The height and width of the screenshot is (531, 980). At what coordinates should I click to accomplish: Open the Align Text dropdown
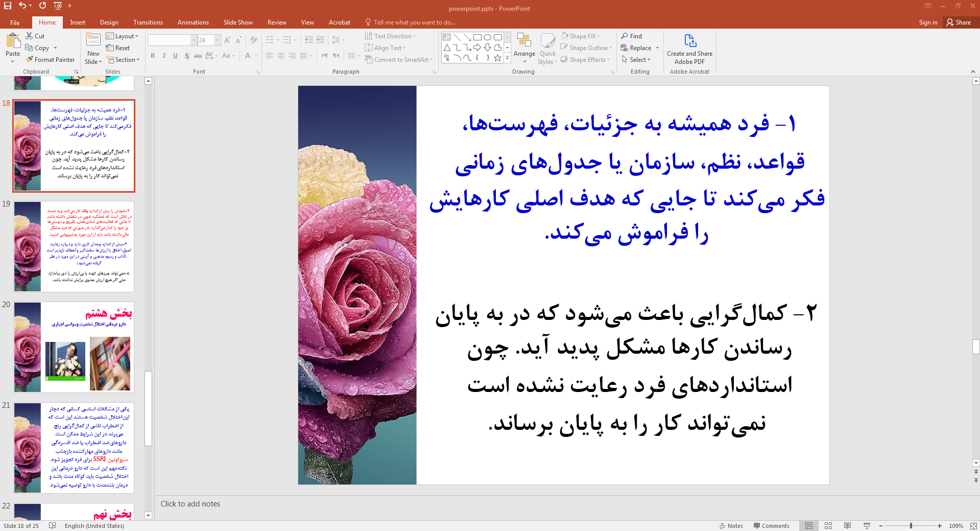(386, 48)
